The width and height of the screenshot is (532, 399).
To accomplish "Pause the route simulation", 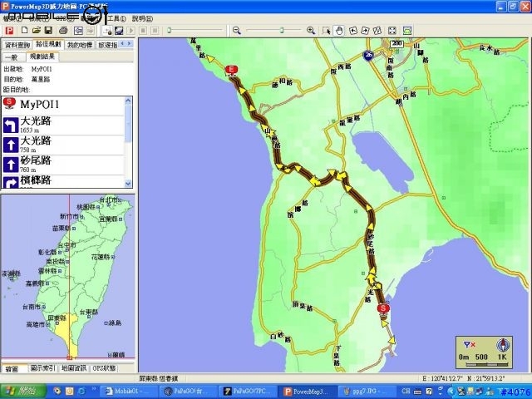I will coord(155,31).
